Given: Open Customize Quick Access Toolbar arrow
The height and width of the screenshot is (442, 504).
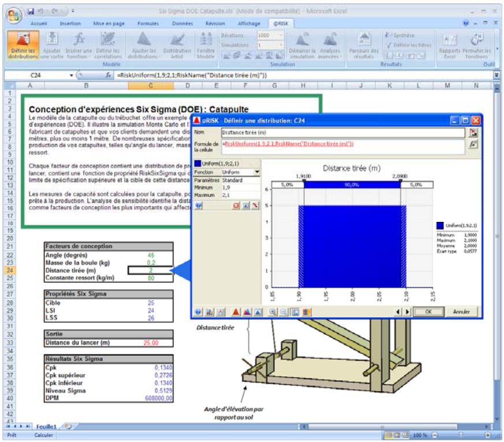Looking at the screenshot, I should click(73, 11).
